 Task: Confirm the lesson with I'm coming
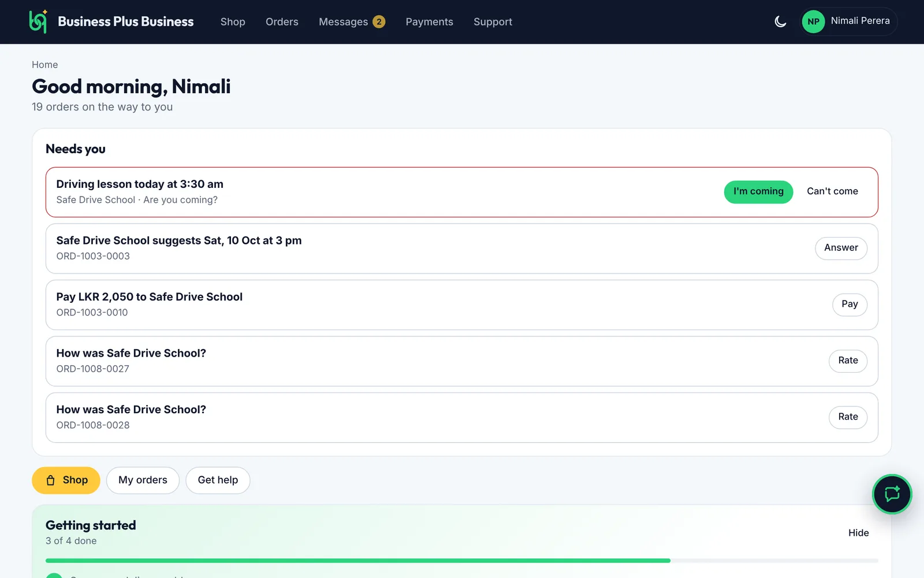click(758, 192)
